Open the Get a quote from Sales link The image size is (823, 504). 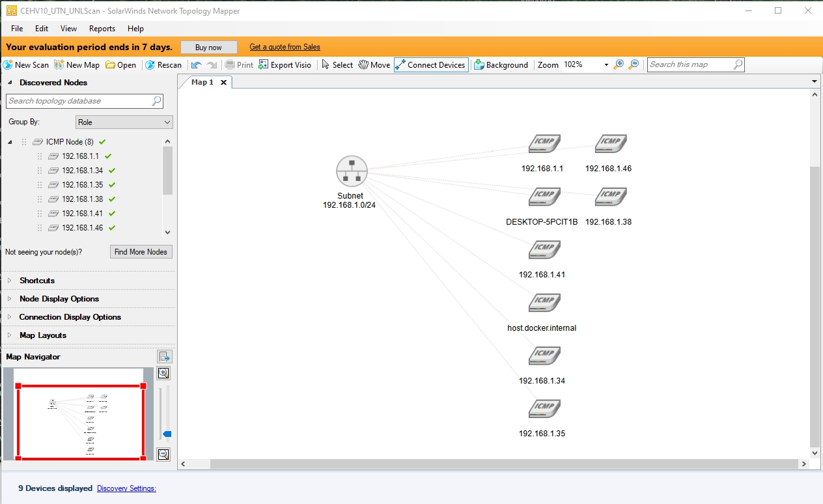[285, 47]
